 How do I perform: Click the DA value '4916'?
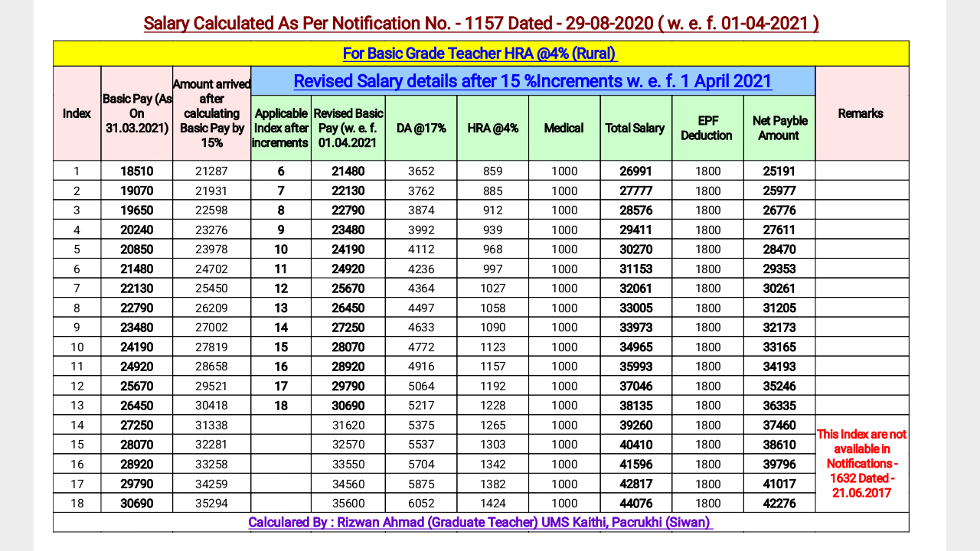point(421,367)
